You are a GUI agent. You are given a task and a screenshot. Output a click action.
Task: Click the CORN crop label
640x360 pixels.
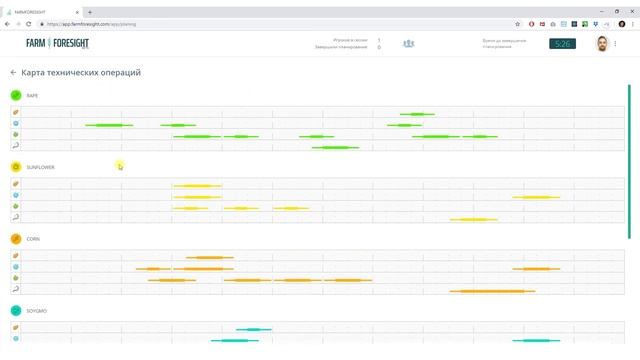[33, 239]
